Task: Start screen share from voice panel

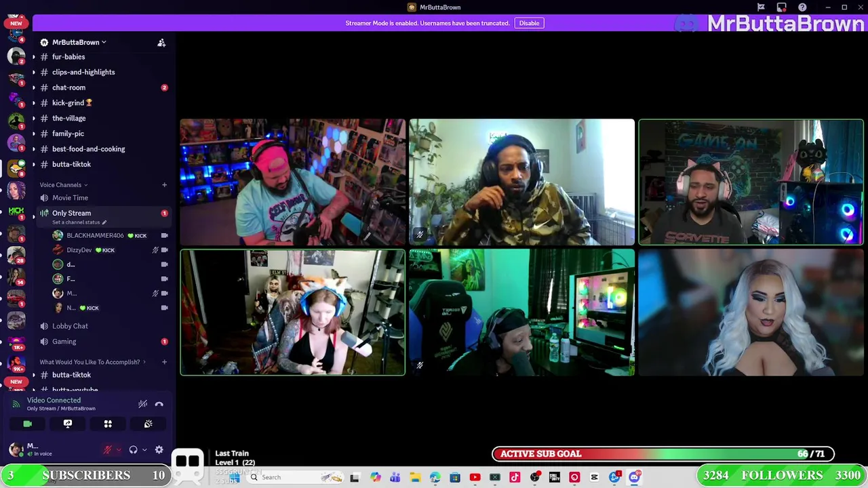Action: tap(68, 424)
